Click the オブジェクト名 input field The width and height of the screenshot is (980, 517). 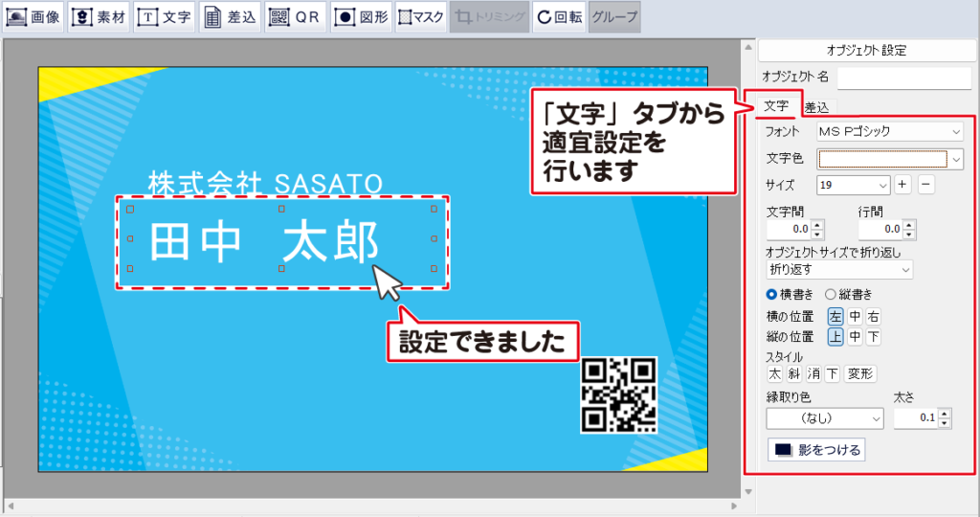(904, 78)
